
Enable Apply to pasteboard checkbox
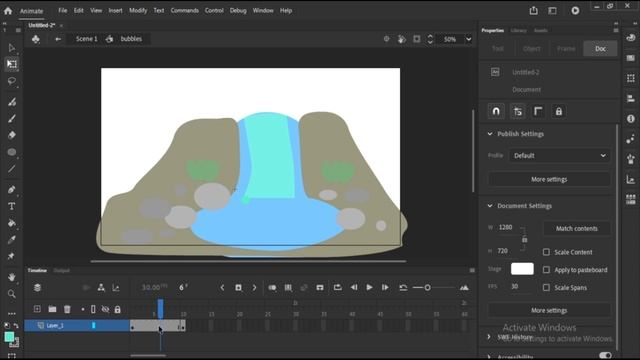coord(546,270)
